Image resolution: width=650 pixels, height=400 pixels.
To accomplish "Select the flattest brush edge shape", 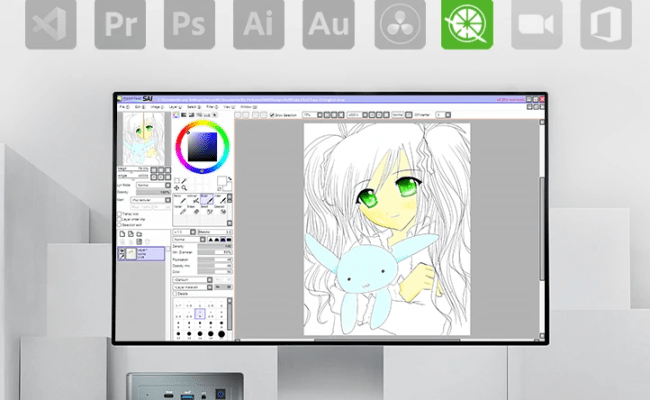I will click(229, 240).
